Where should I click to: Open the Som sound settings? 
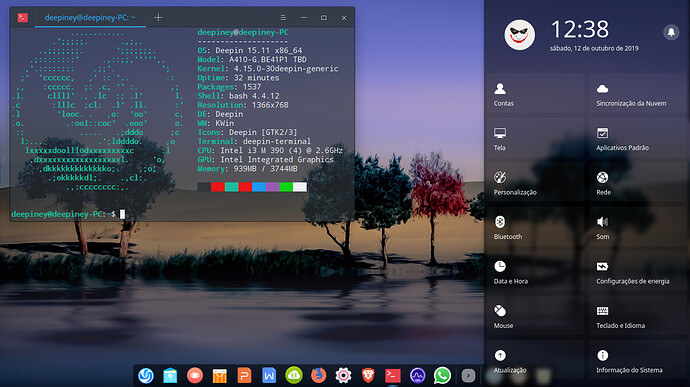tap(637, 228)
